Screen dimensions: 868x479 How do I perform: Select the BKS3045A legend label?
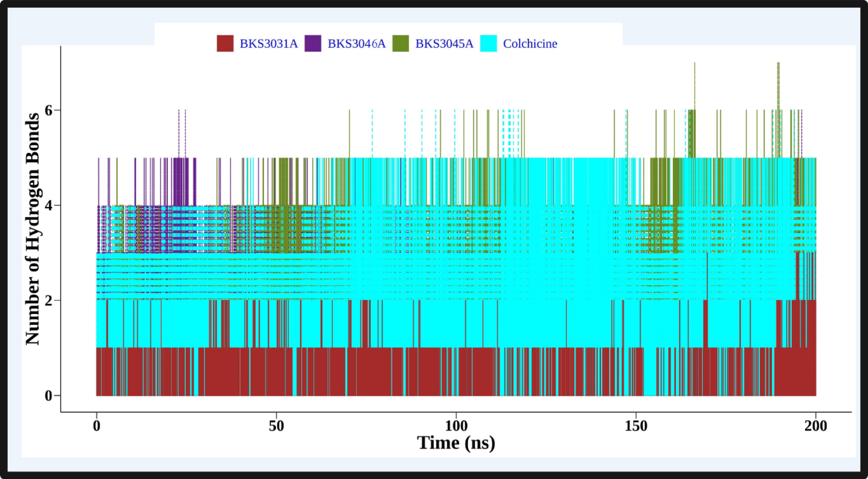click(444, 44)
